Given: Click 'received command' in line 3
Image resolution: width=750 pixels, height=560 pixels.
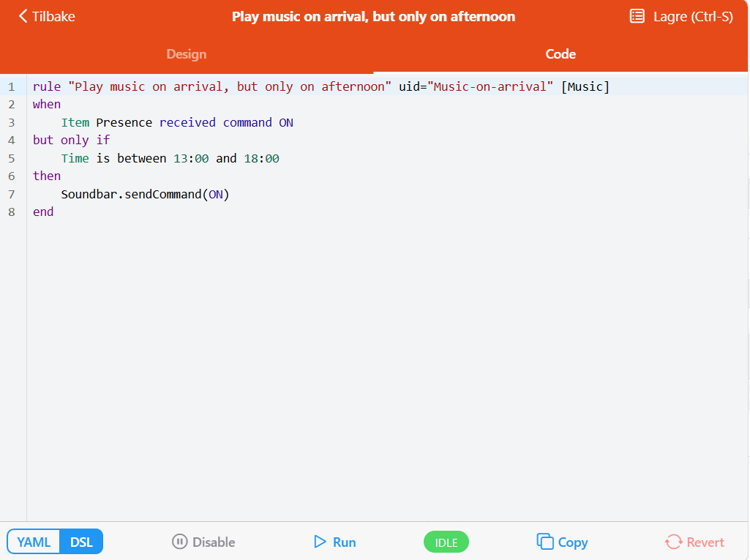Looking at the screenshot, I should (216, 122).
